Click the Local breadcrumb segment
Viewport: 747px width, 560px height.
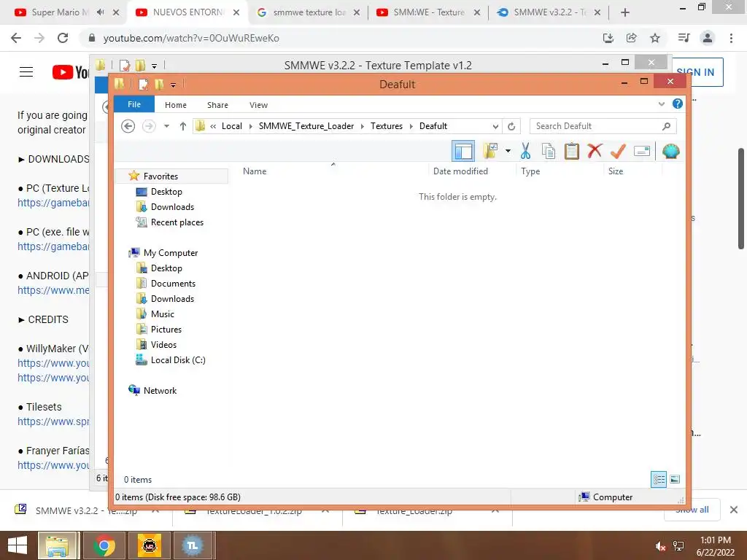231,126
